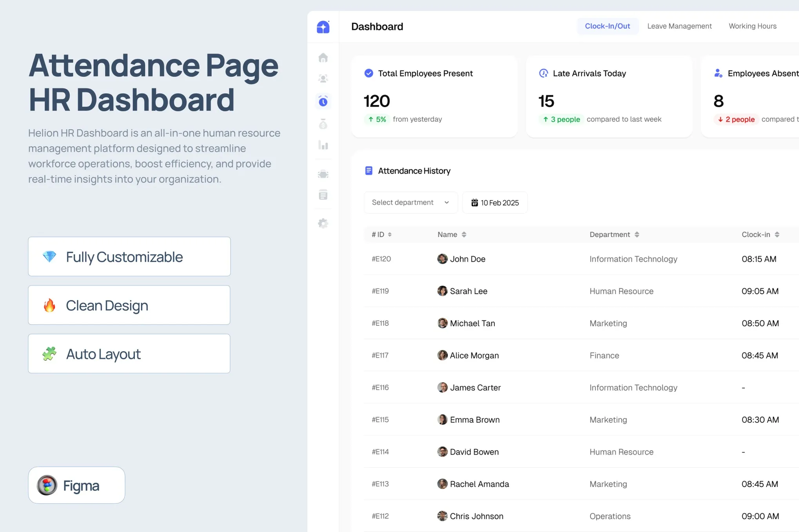799x532 pixels.
Task: Open the 10 Feb 2025 date picker
Action: (x=495, y=203)
